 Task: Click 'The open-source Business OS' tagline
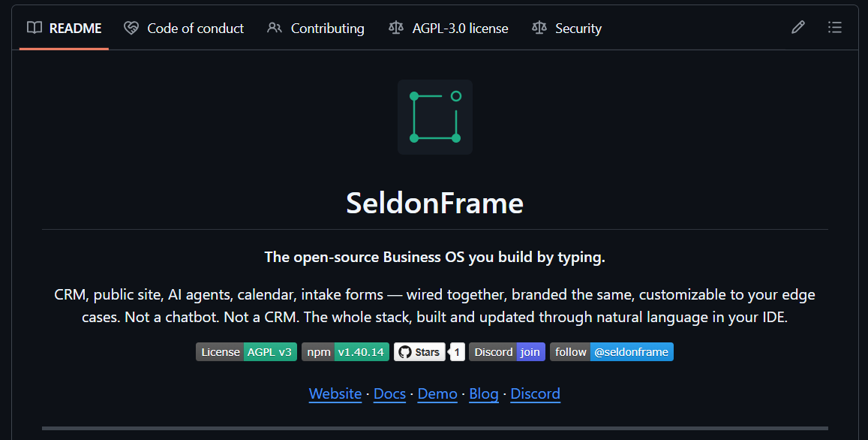[x=434, y=257]
